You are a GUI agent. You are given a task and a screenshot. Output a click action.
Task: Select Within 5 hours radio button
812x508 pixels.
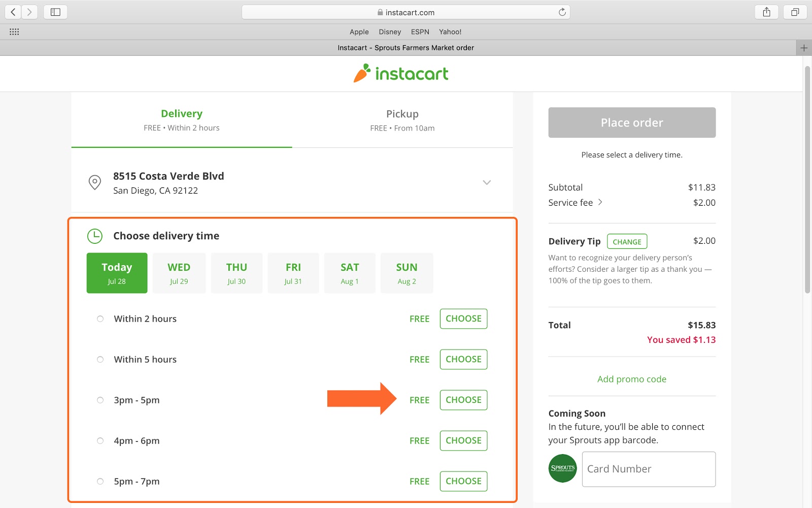tap(100, 360)
